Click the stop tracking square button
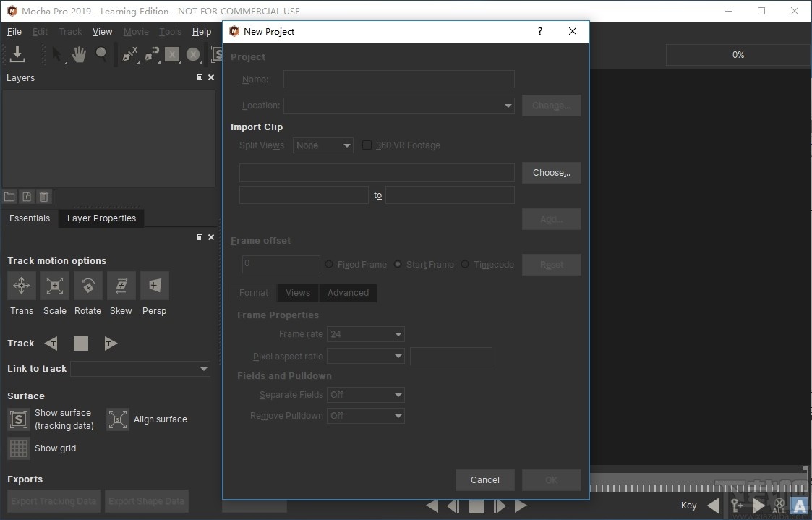This screenshot has width=812, height=520. pos(81,344)
